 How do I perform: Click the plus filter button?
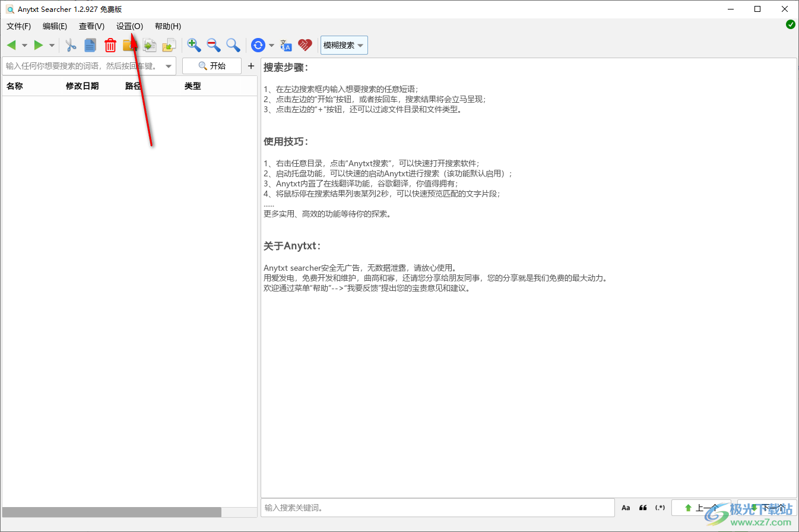click(x=251, y=66)
